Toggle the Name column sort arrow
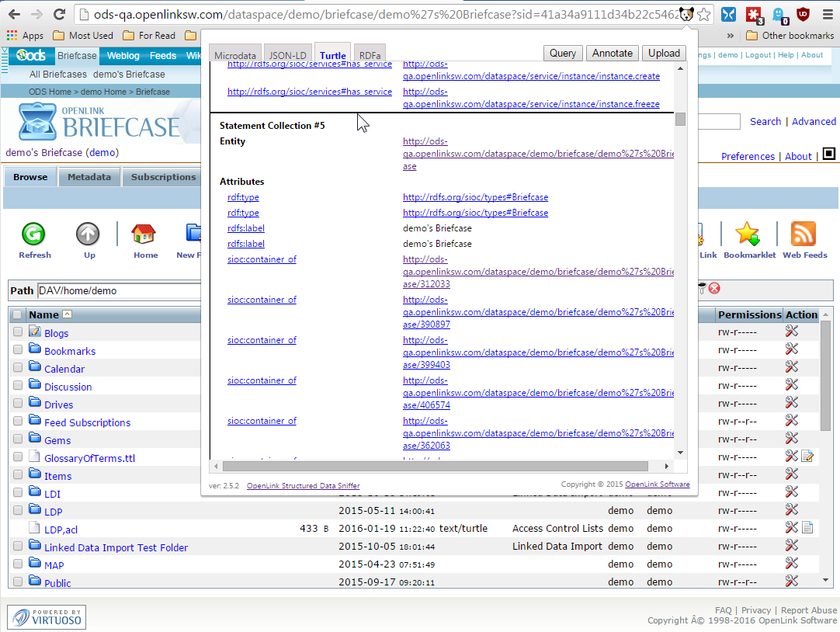This screenshot has width=840, height=632. (67, 314)
